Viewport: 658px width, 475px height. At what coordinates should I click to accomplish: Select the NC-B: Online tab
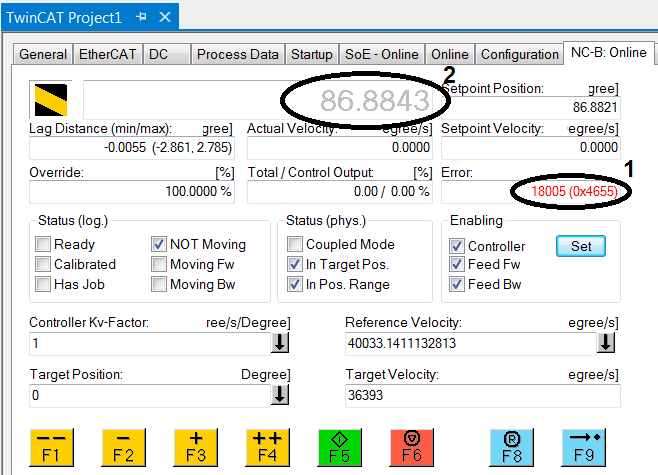(x=608, y=53)
